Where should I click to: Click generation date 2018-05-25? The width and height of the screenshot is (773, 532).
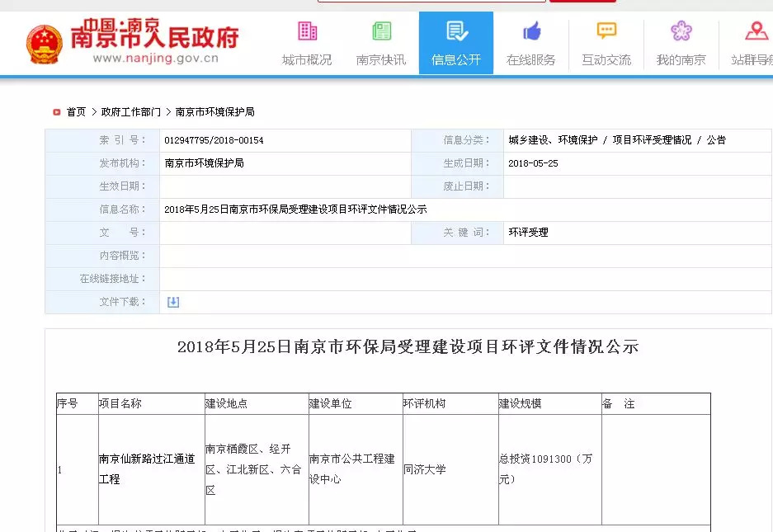533,163
